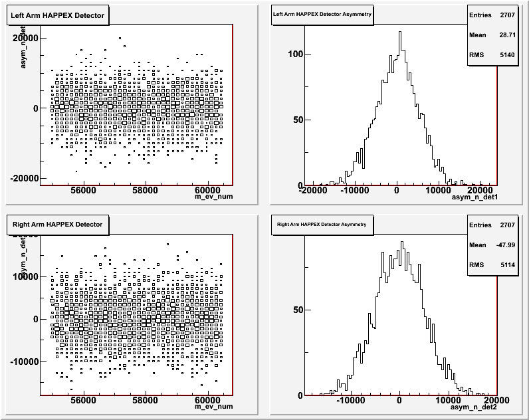
Task: Select the 'Left Arm HAPPEX Detector' title box
Action: coord(58,15)
